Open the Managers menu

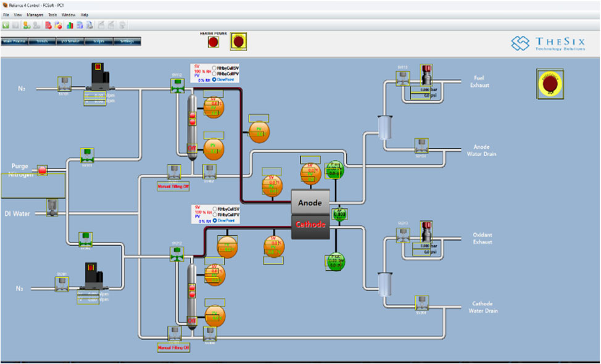click(x=35, y=15)
